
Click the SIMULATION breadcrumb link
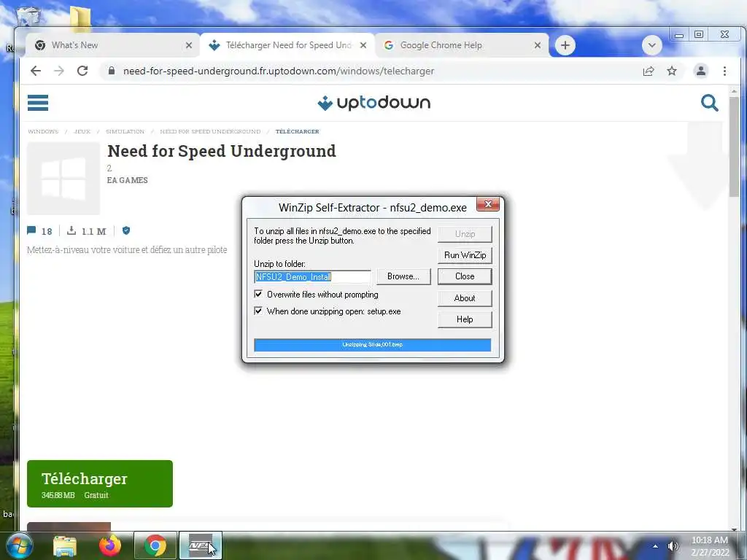point(125,131)
